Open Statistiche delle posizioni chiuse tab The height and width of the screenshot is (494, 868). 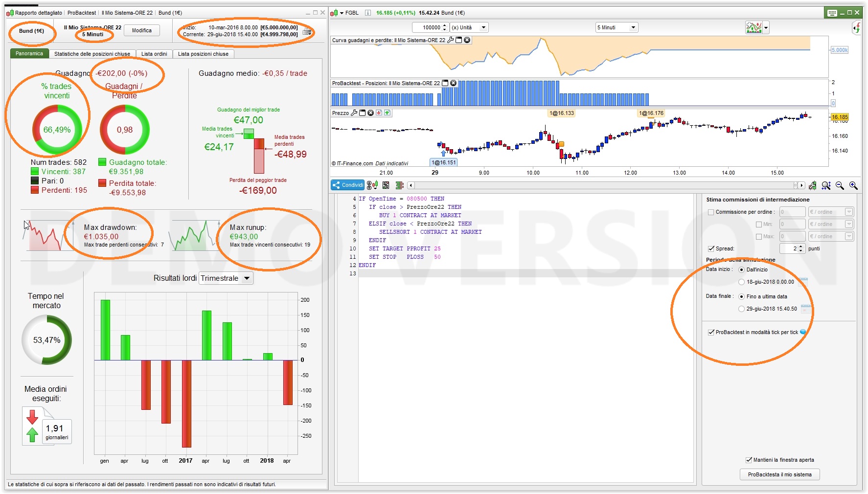coord(92,54)
